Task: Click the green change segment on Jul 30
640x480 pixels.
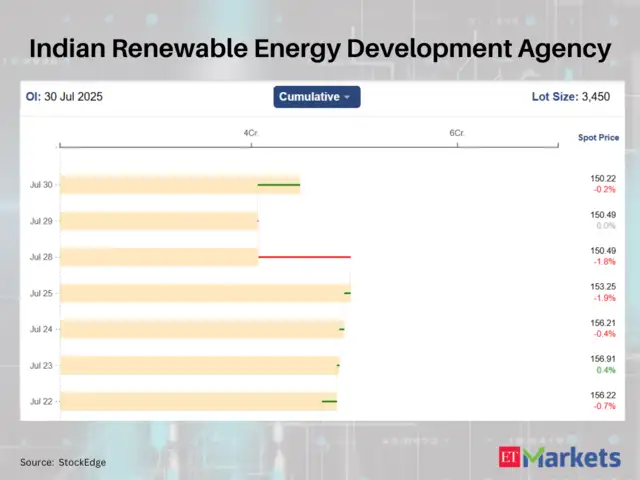Action: point(279,185)
